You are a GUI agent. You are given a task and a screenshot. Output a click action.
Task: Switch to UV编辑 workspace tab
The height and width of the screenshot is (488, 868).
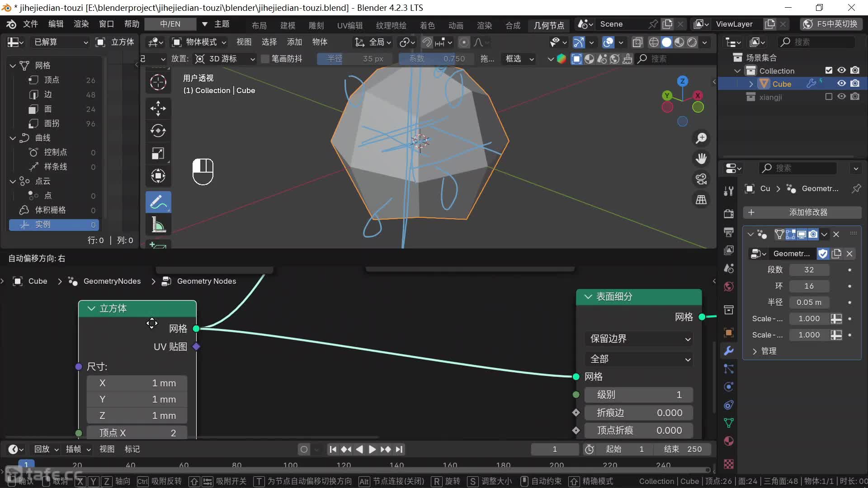[x=349, y=25]
